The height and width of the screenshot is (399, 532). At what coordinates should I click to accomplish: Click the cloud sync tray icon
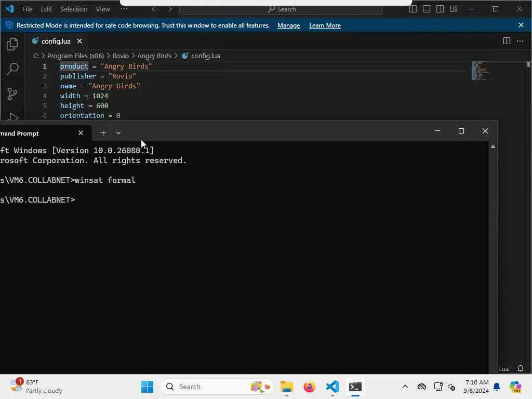coord(422,387)
